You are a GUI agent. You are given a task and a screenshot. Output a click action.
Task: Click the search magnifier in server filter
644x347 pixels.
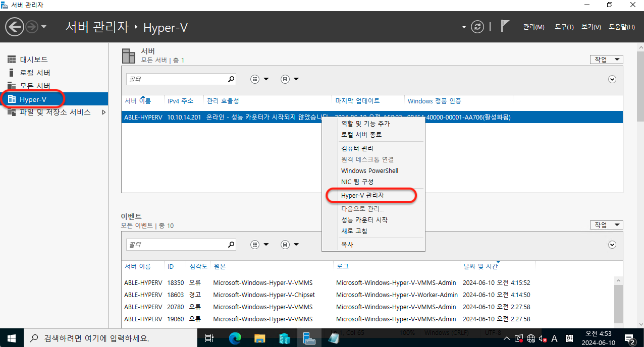coord(231,79)
